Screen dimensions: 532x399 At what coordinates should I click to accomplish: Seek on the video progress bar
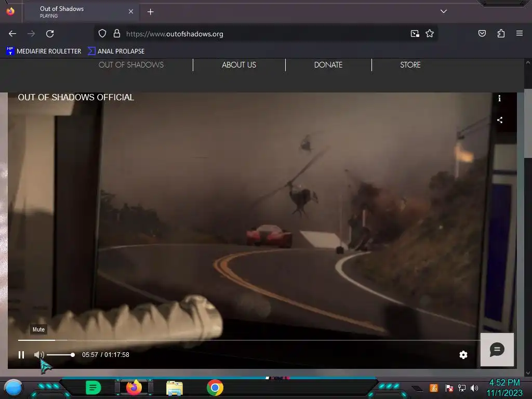(249, 340)
